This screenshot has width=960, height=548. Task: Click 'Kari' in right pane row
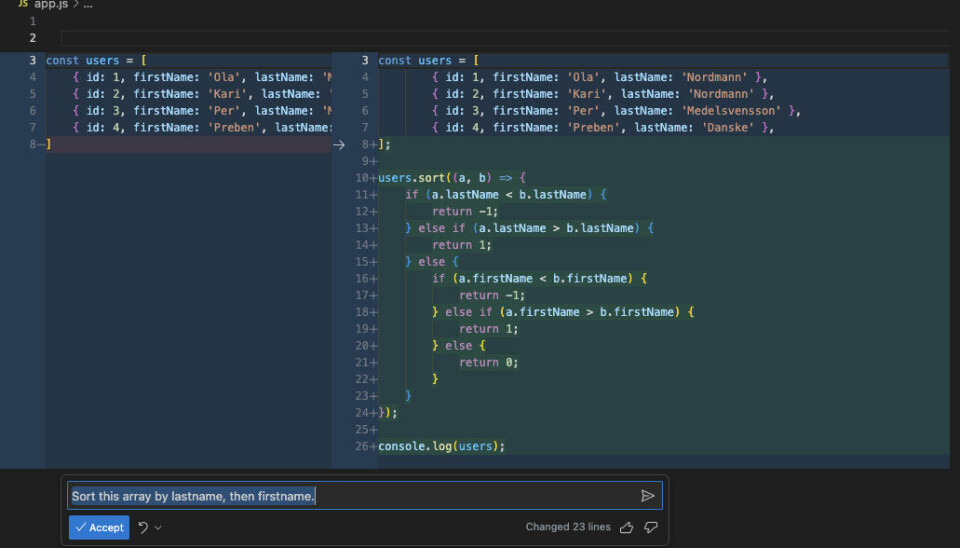(587, 94)
